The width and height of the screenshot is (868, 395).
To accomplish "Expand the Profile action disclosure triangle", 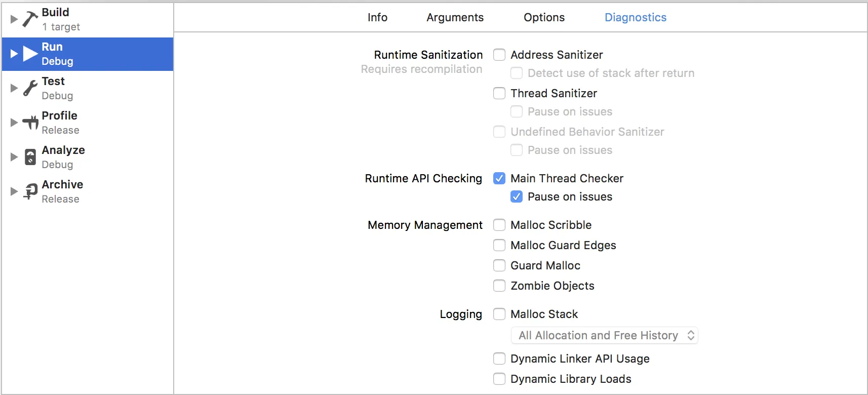I will 14,123.
